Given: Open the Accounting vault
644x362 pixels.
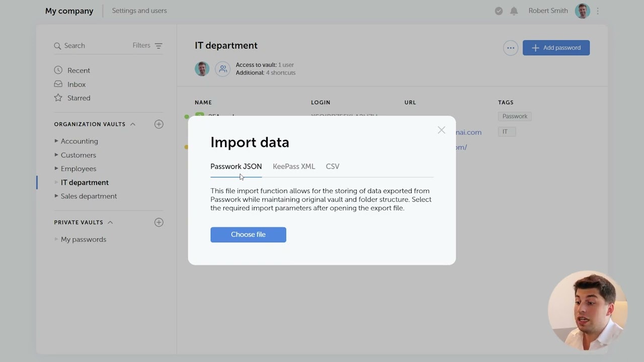Looking at the screenshot, I should pyautogui.click(x=79, y=141).
